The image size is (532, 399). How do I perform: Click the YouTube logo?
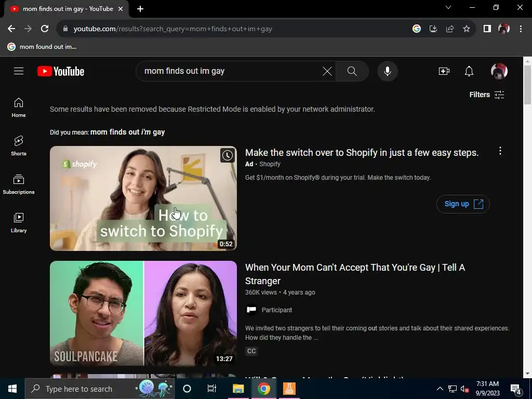[x=61, y=71]
